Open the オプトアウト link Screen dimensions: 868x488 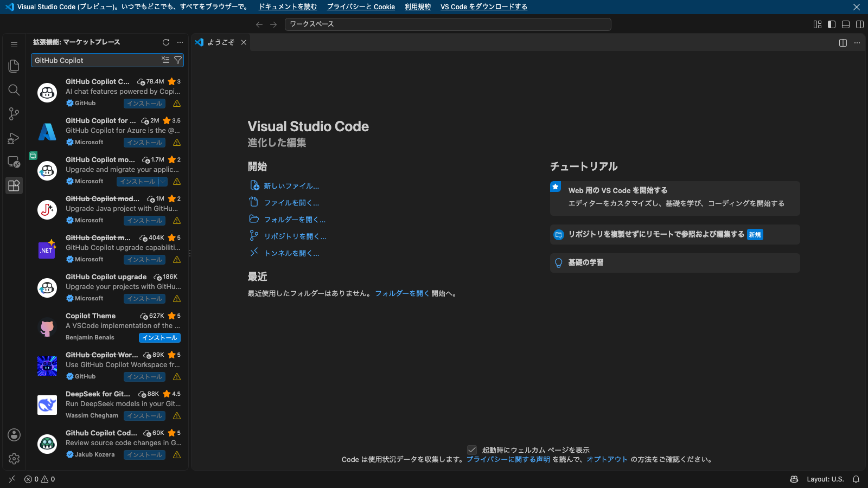607,459
